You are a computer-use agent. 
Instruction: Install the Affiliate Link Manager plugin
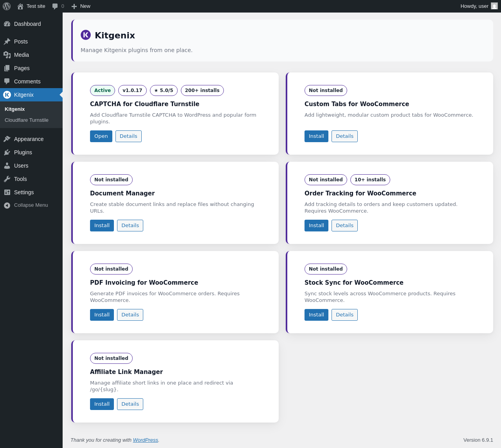click(102, 404)
